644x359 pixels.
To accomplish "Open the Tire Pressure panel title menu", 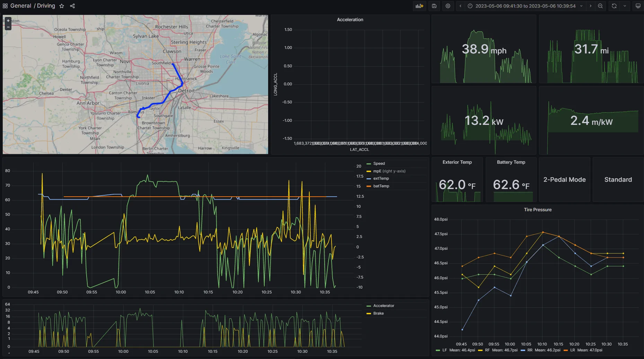I will pyautogui.click(x=538, y=210).
